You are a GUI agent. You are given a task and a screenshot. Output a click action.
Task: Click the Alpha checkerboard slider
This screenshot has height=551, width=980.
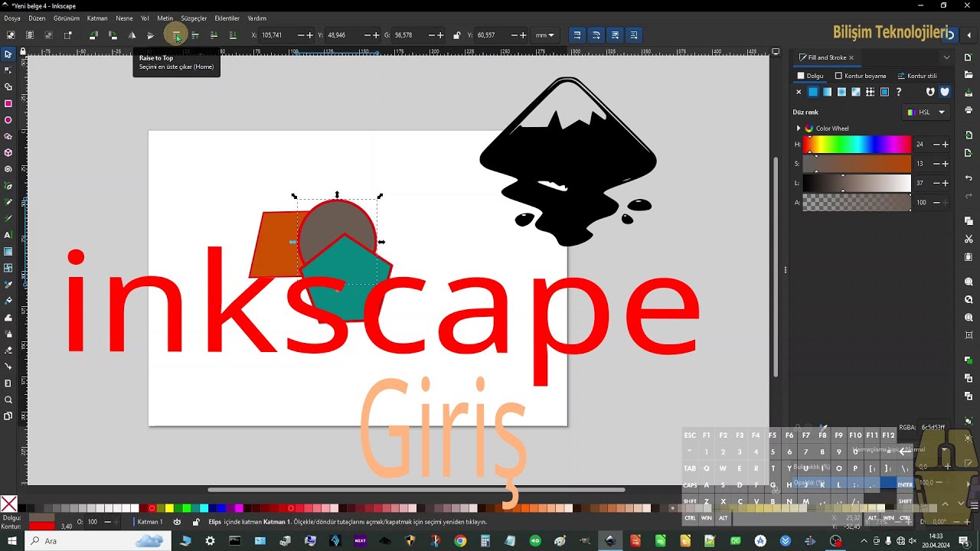coord(857,203)
